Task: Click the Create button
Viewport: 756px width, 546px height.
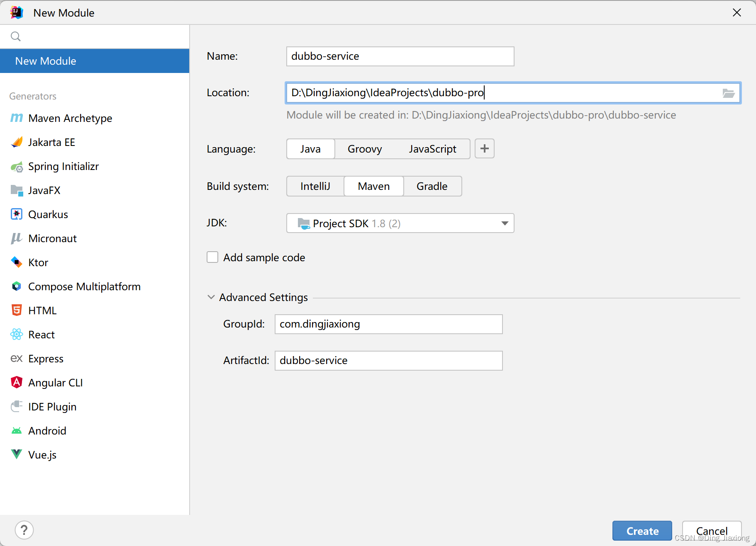Action: (642, 531)
